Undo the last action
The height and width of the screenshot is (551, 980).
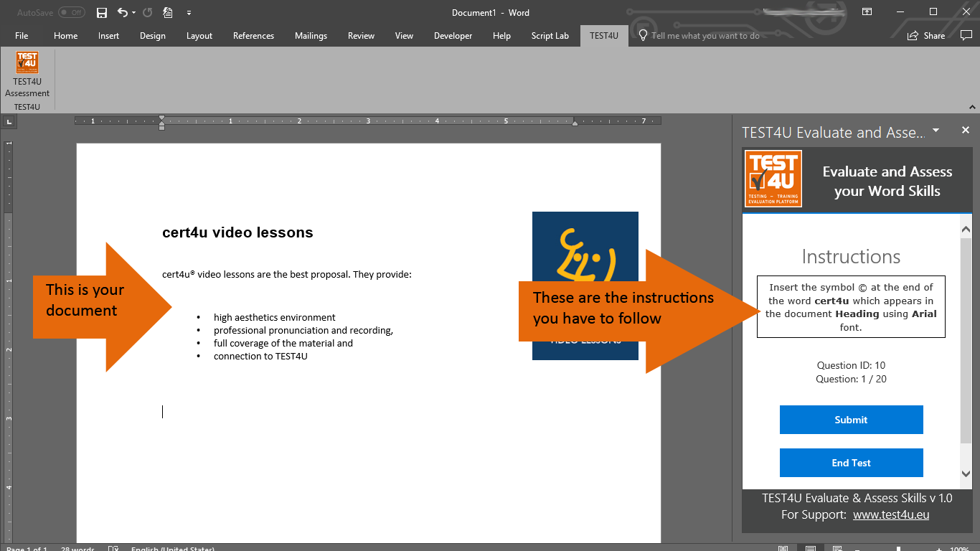(122, 12)
